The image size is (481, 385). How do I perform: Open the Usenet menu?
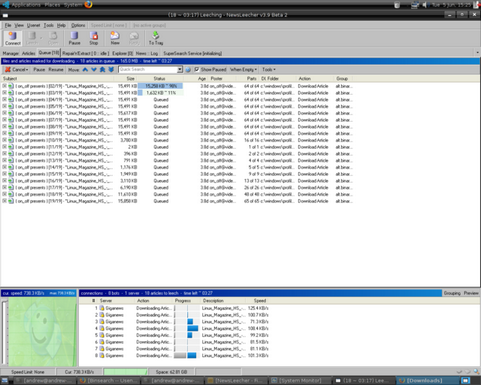click(x=33, y=25)
